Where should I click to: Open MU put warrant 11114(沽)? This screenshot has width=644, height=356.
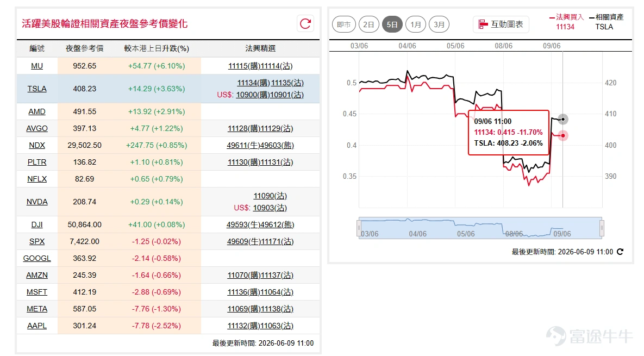point(277,66)
